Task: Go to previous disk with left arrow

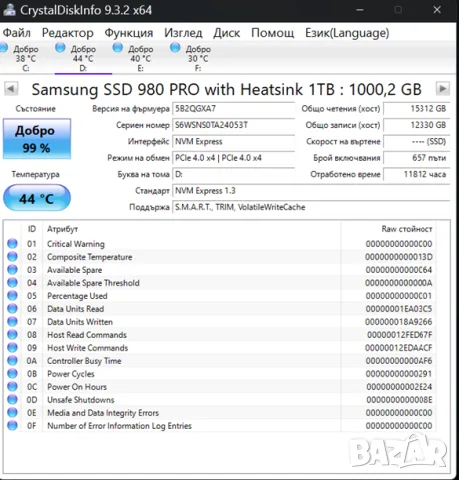Action: [11, 89]
